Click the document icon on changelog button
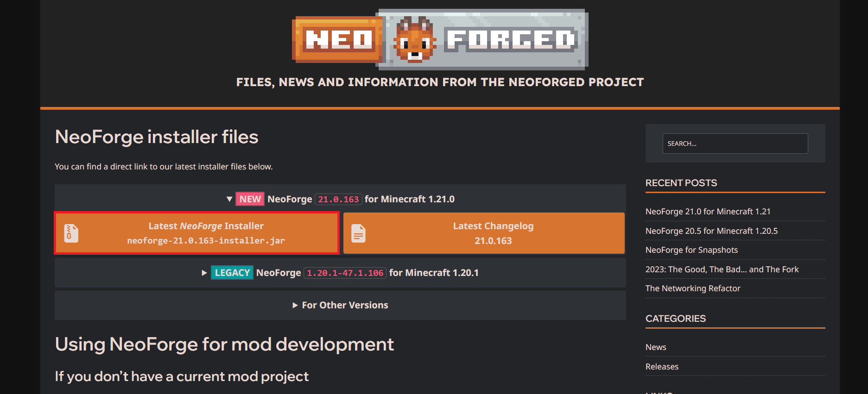This screenshot has height=394, width=868. pos(358,233)
